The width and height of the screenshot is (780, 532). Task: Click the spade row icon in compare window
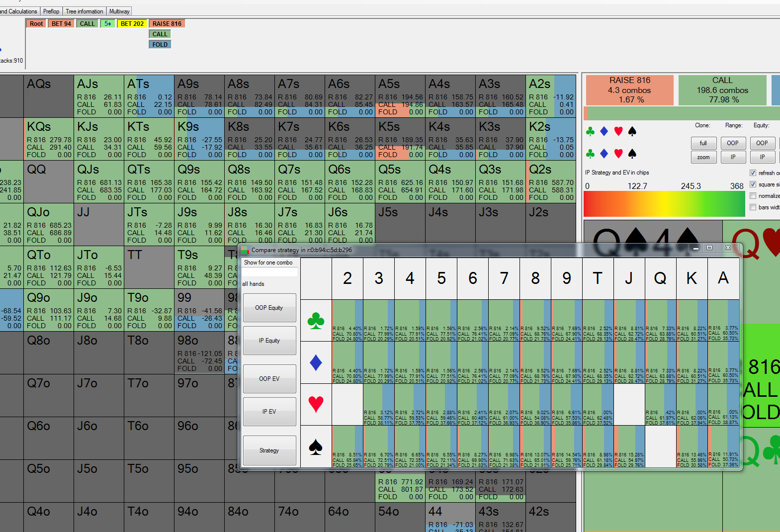coord(316,446)
